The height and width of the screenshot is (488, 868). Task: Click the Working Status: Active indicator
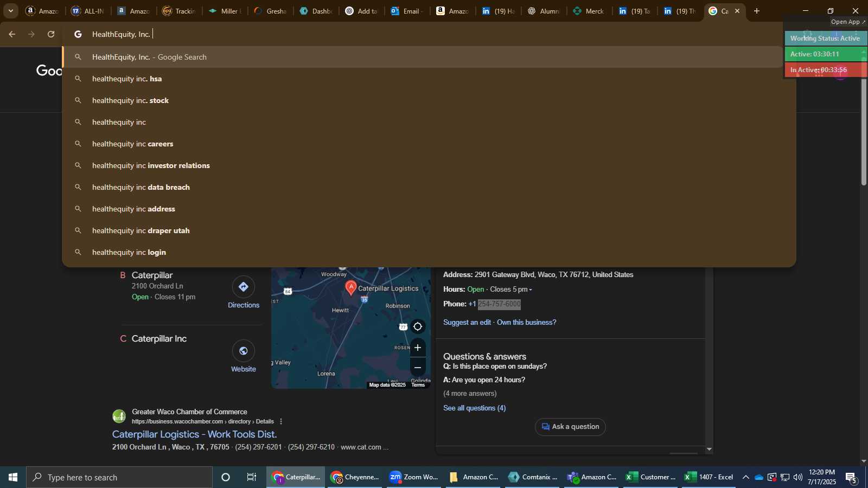[x=825, y=38]
